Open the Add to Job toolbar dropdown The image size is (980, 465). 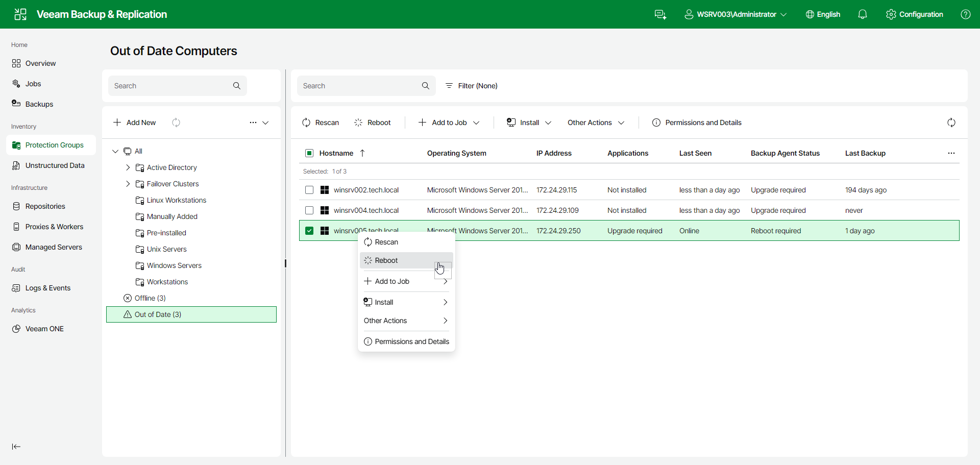click(449, 123)
